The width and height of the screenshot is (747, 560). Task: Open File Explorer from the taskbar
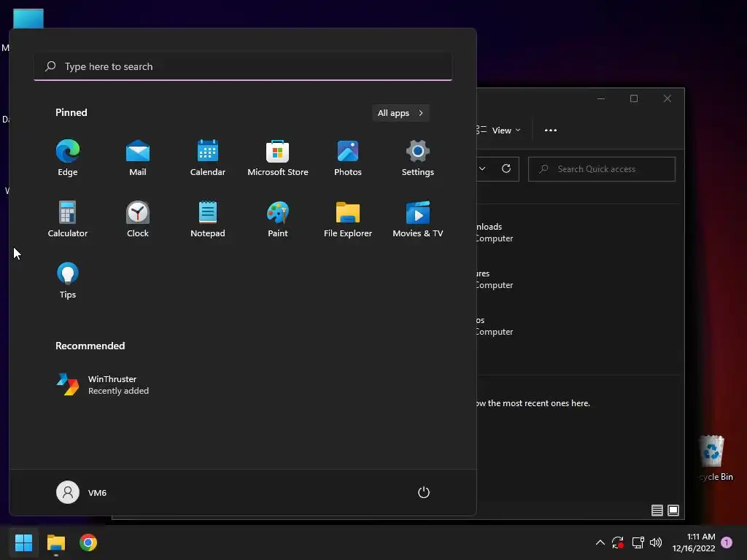tap(55, 542)
